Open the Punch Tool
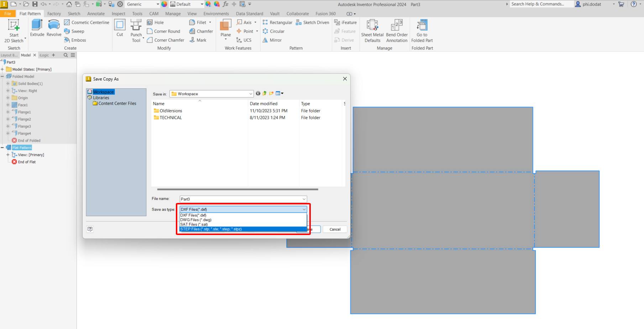Screen dimensions: 644x329 136,31
